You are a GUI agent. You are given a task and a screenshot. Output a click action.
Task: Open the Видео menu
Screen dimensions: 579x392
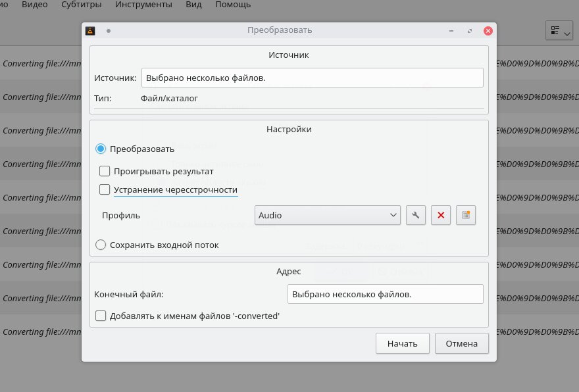click(x=35, y=5)
